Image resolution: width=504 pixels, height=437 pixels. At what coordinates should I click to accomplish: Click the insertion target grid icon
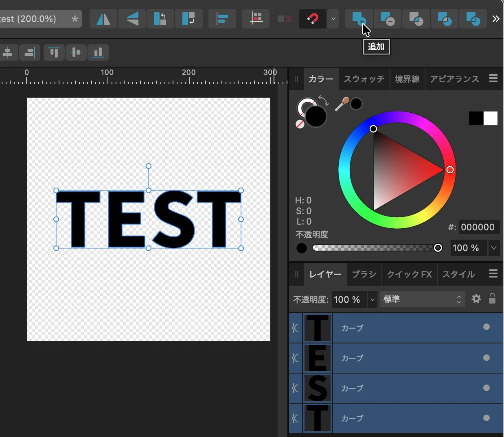pyautogui.click(x=256, y=19)
